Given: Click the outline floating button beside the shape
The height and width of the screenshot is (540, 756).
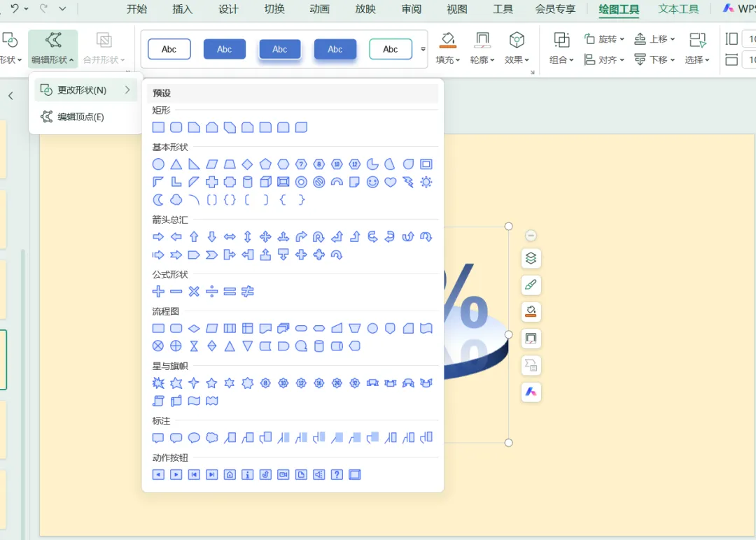Looking at the screenshot, I should pyautogui.click(x=531, y=338).
